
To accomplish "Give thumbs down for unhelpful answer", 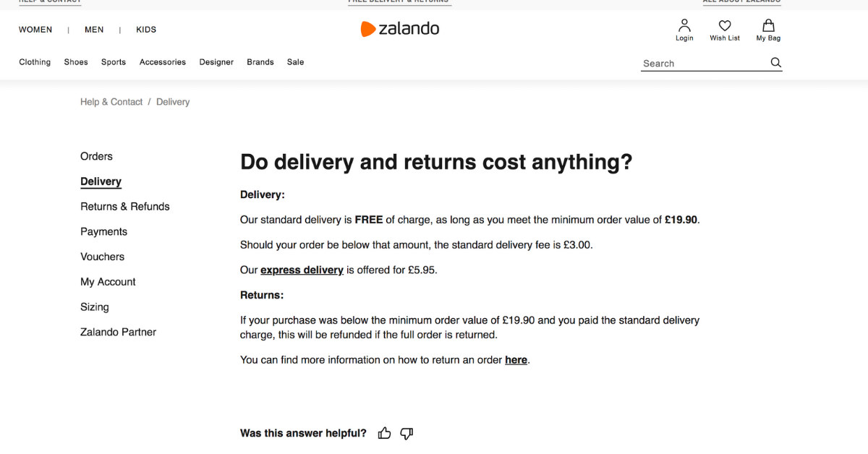I will [x=407, y=433].
